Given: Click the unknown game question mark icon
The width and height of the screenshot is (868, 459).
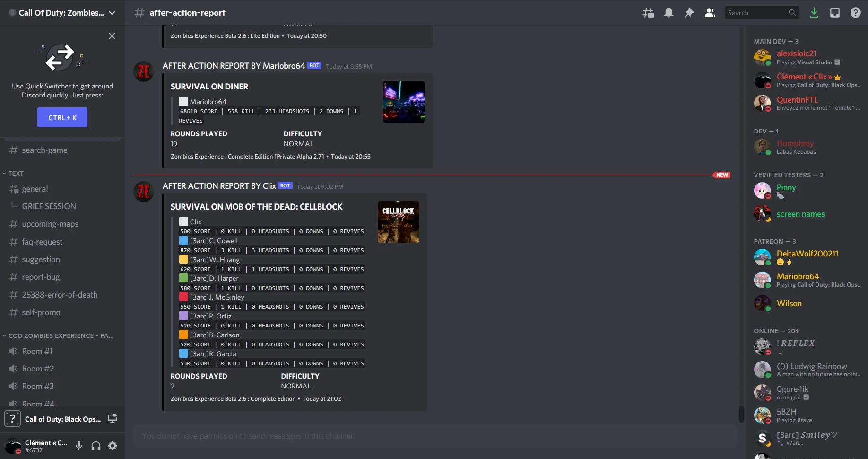Looking at the screenshot, I should point(12,419).
